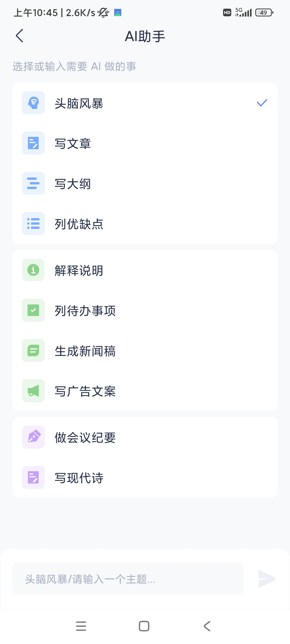Pick the 生成新闻稿 option

[x=85, y=351]
